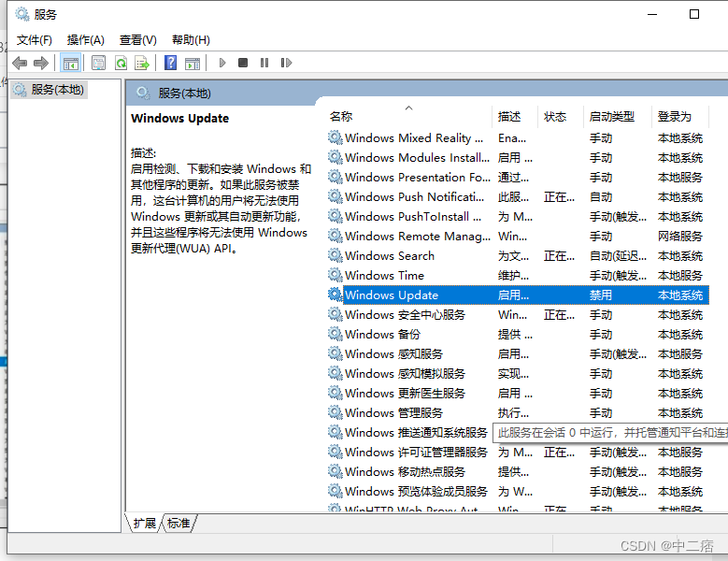
Task: Click the Restart service icon
Action: [286, 63]
